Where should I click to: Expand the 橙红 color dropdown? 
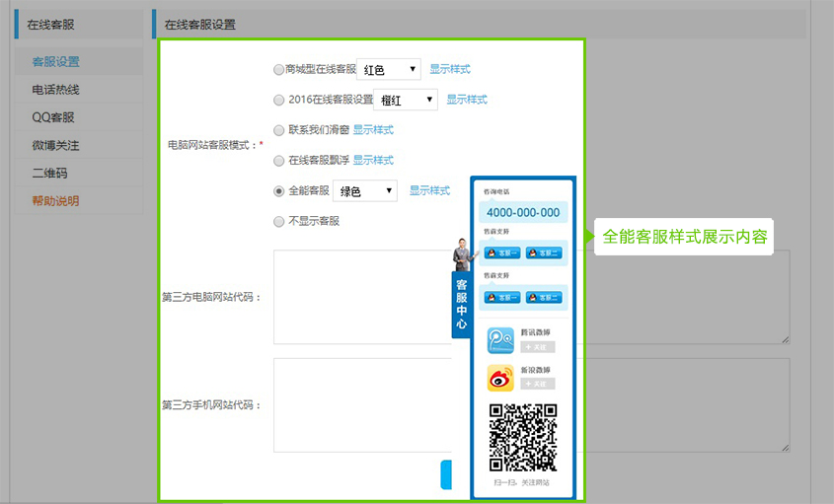pos(405,100)
